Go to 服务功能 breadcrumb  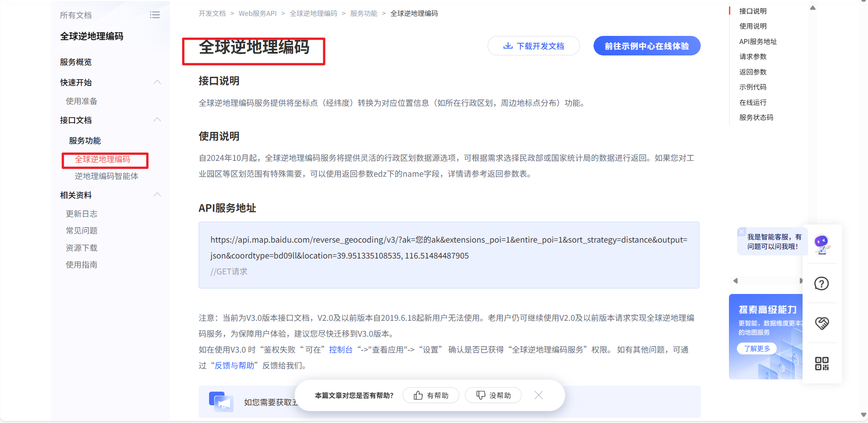click(364, 14)
